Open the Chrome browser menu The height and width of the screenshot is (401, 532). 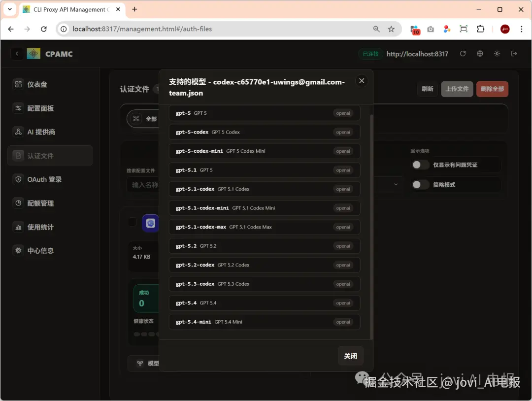pos(522,29)
